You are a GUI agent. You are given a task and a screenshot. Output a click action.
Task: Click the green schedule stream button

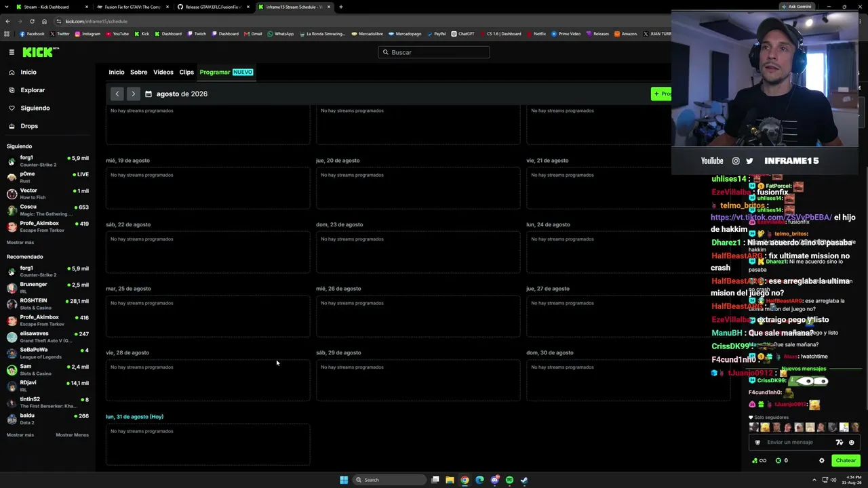coord(661,94)
